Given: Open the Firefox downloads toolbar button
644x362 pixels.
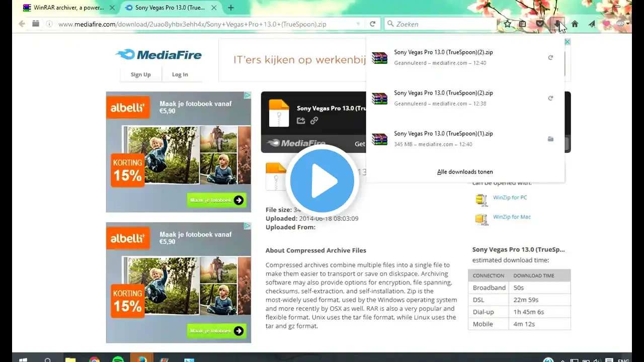Looking at the screenshot, I should (x=557, y=24).
